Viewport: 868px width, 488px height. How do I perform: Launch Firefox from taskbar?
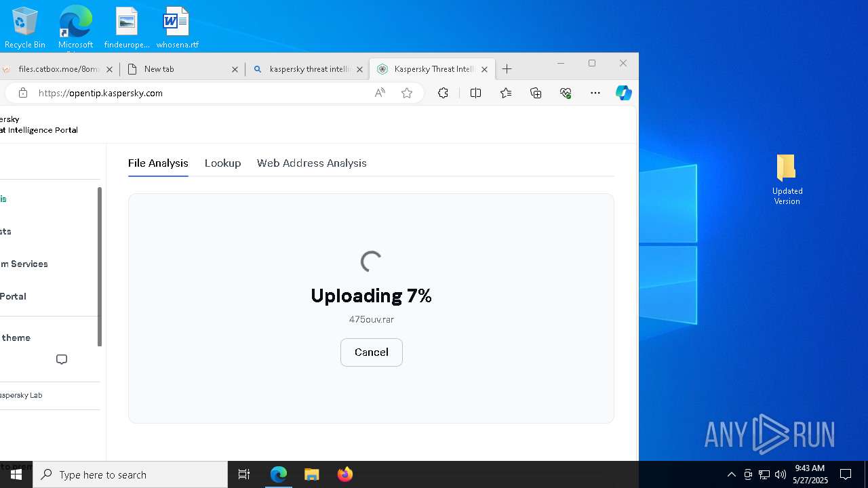click(345, 474)
